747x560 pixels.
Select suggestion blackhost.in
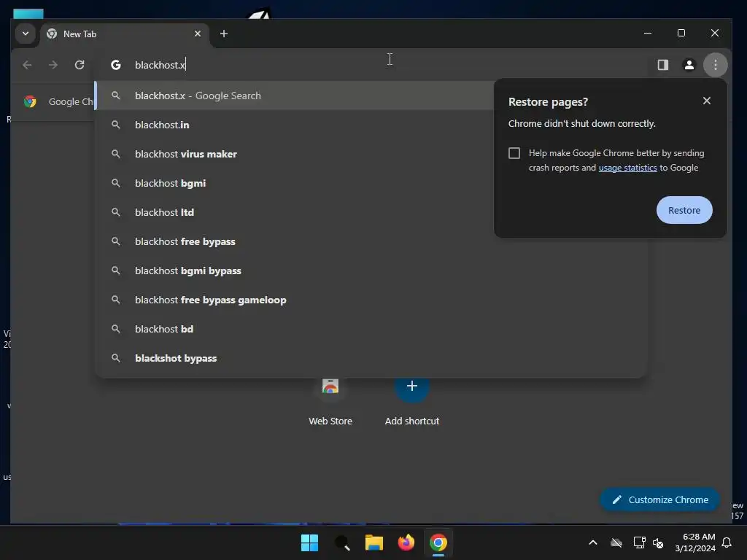(x=295, y=125)
